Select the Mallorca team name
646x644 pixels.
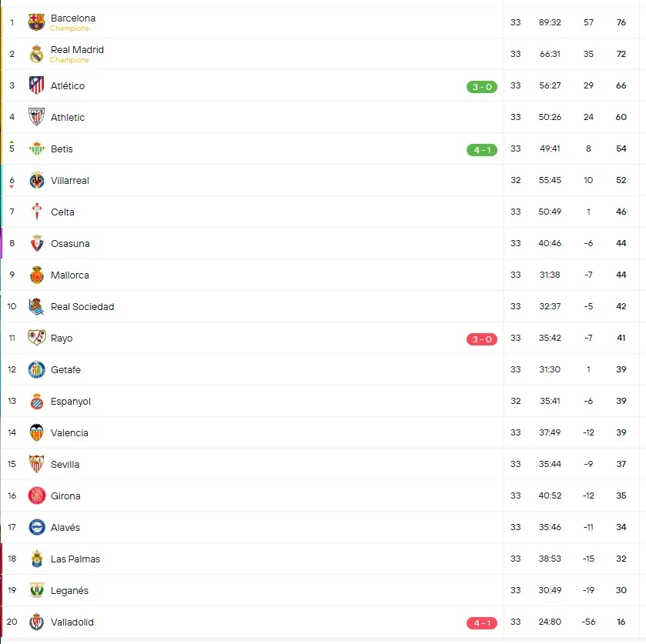pos(70,275)
